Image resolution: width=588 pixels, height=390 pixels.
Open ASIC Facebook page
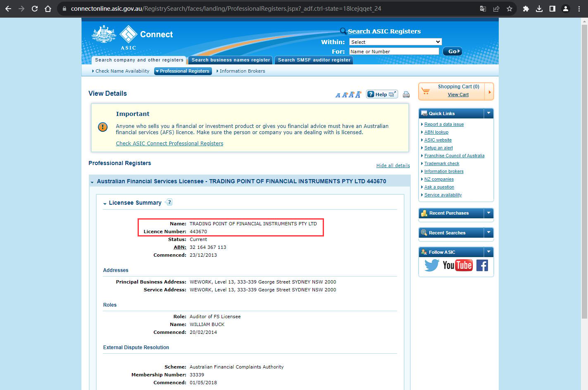pos(482,265)
